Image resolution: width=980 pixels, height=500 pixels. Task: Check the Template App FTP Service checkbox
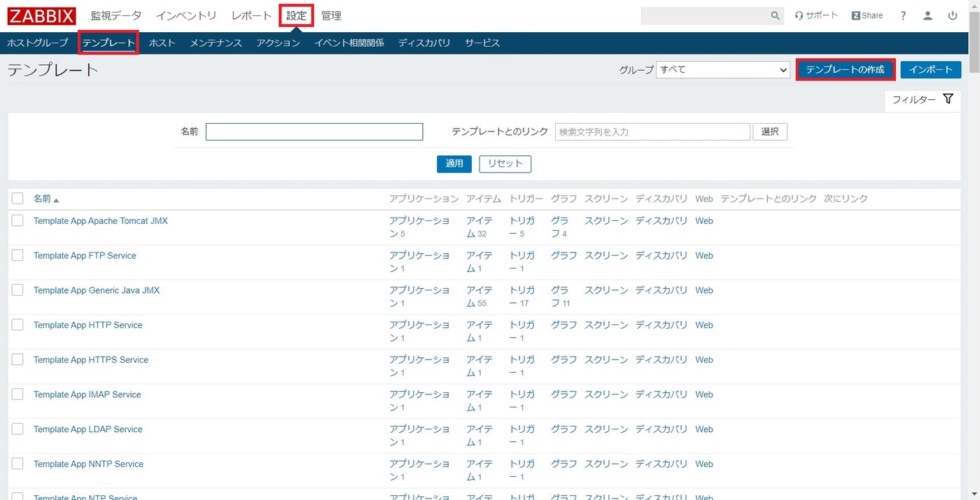(x=17, y=255)
